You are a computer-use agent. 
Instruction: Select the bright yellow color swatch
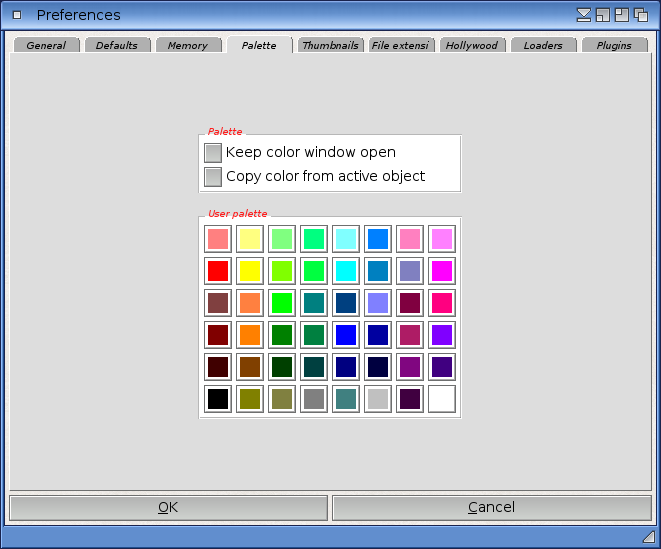coord(250,271)
